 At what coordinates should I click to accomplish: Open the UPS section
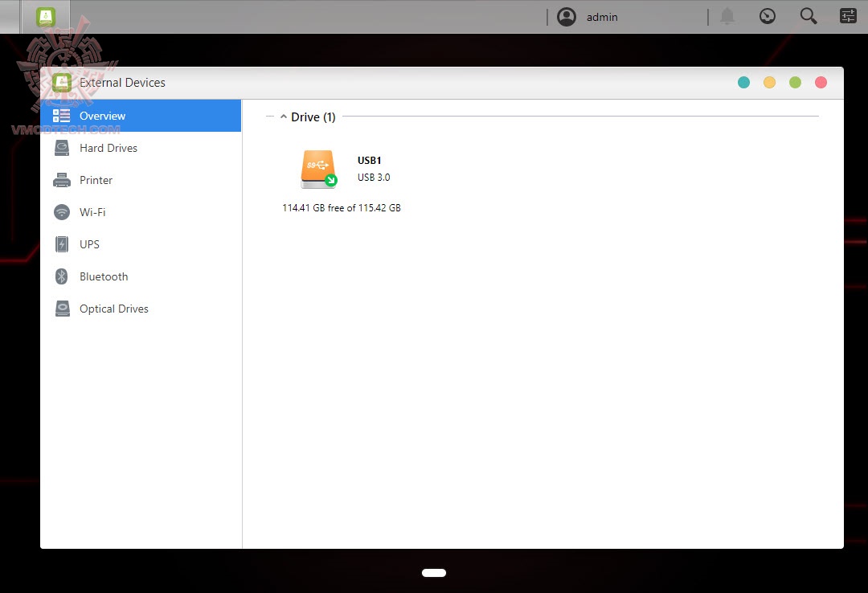(141, 244)
